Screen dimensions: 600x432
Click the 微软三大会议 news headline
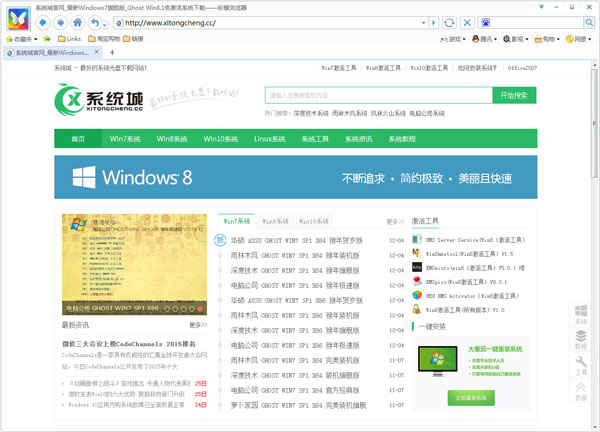click(x=129, y=344)
